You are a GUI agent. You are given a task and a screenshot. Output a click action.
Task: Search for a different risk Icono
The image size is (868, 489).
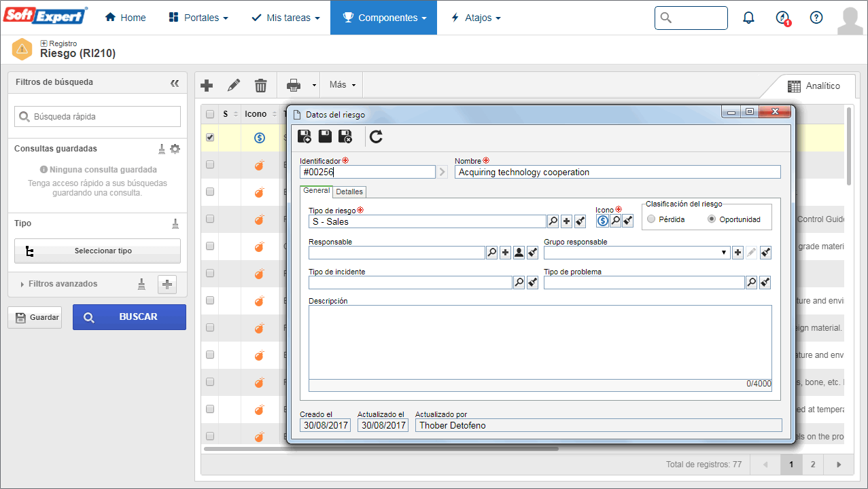[x=614, y=221]
